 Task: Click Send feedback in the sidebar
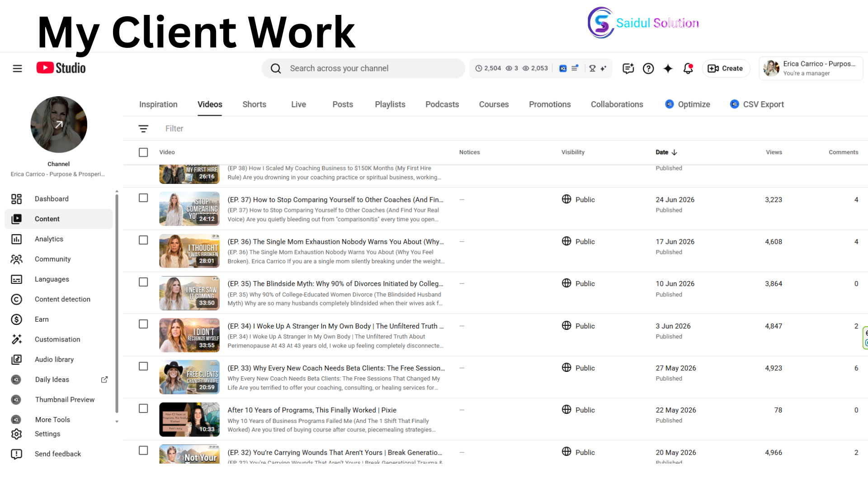coord(59,454)
